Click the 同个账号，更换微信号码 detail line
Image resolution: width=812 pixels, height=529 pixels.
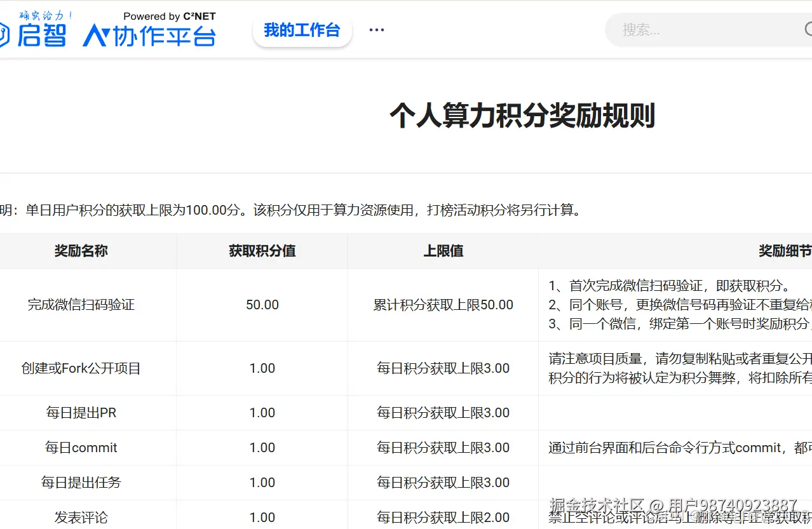point(680,305)
